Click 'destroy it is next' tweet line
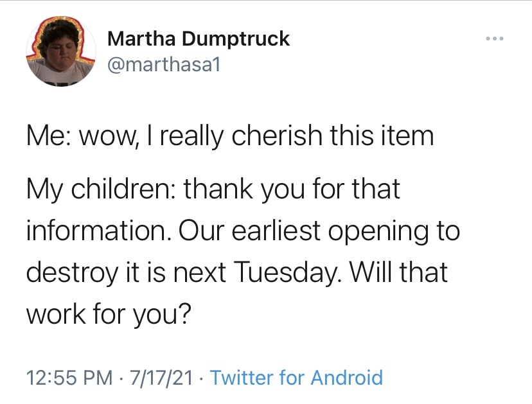Image resolution: width=532 pixels, height=404 pixels. 126,272
